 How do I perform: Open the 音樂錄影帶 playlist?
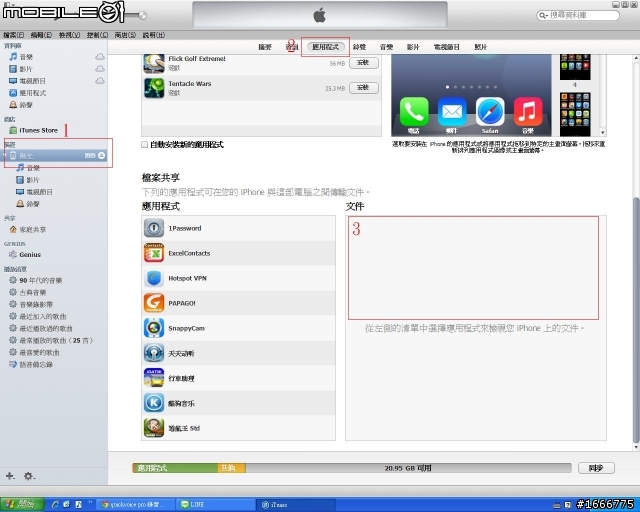(36, 304)
